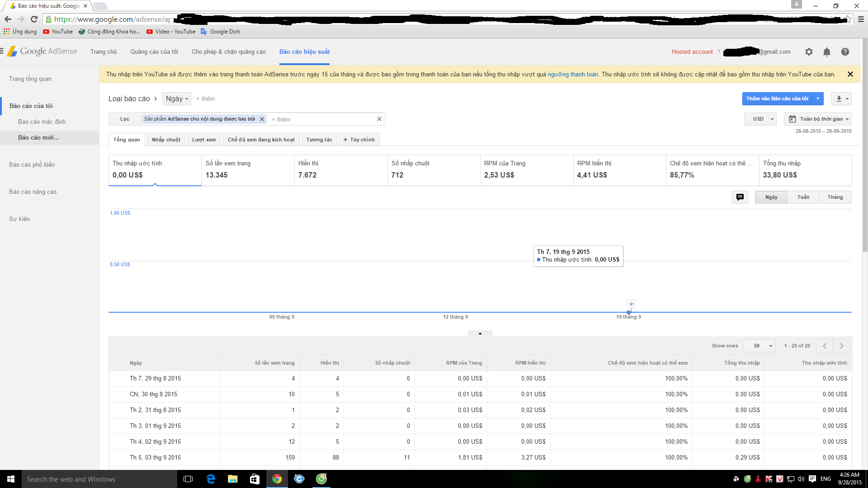Viewport: 868px width, 488px height.
Task: Open the chart annotations comment icon
Action: tap(740, 197)
